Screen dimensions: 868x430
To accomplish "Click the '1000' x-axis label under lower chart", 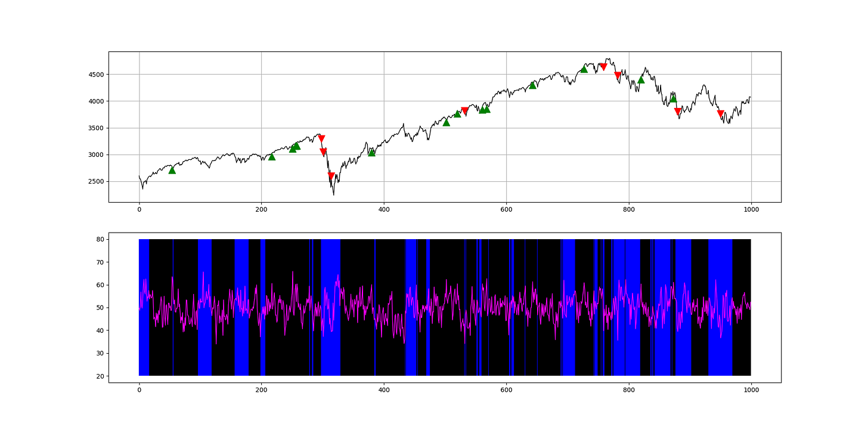I will (x=751, y=391).
